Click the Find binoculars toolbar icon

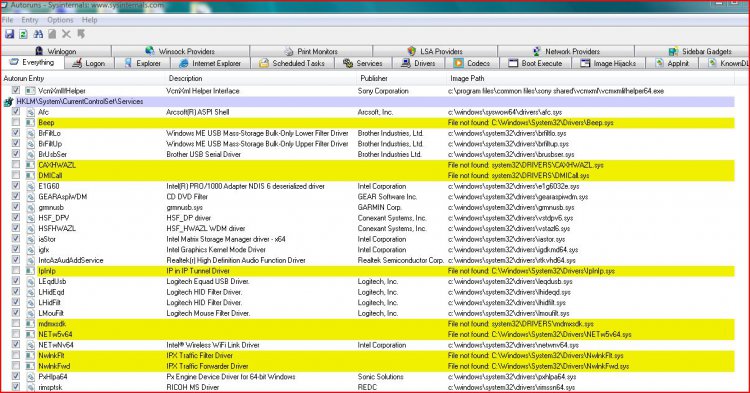click(38, 34)
